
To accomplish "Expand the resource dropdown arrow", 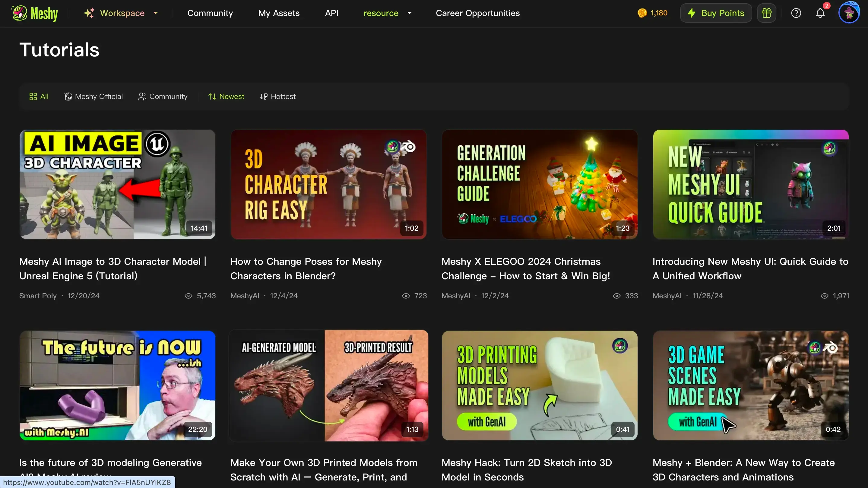I will point(409,13).
